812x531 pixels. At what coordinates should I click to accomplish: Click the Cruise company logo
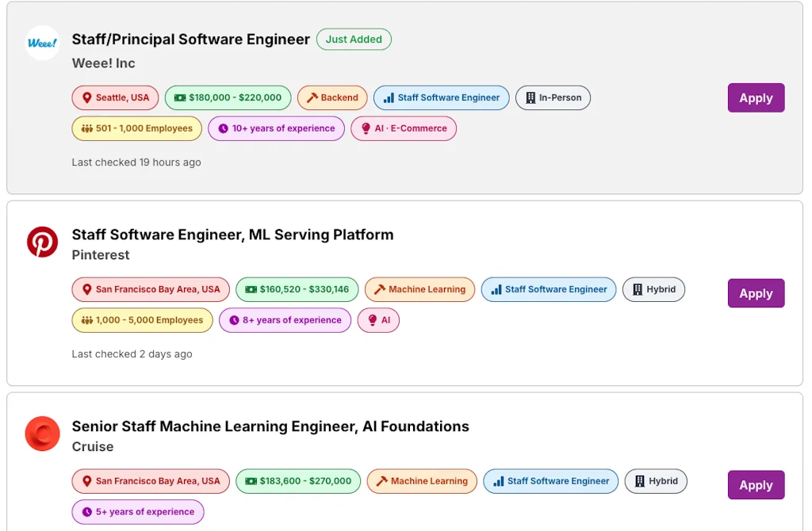click(x=42, y=434)
